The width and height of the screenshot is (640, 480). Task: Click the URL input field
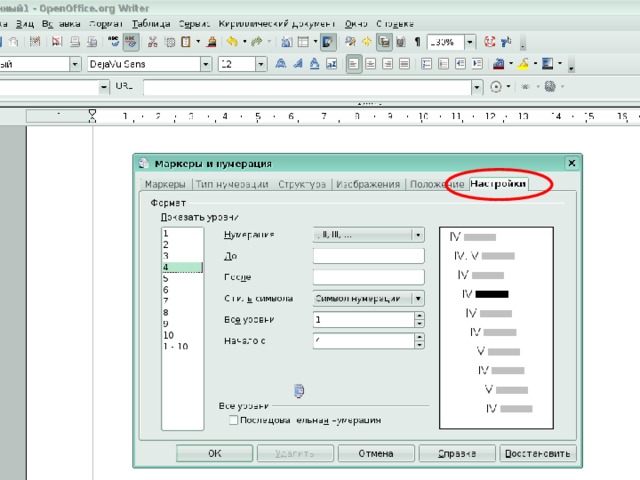pos(307,87)
